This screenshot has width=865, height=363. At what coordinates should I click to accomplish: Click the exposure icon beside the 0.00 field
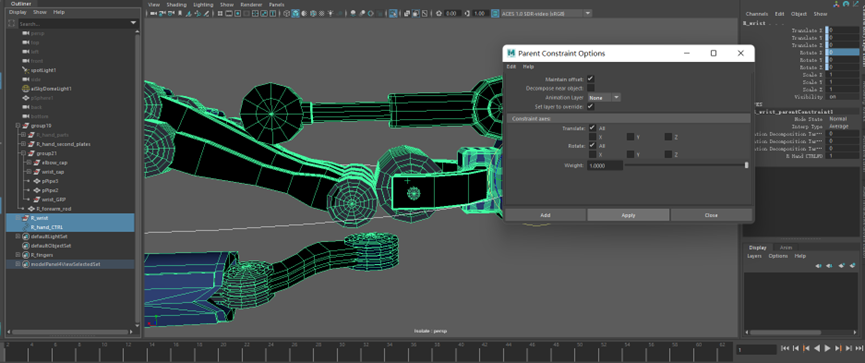point(439,13)
